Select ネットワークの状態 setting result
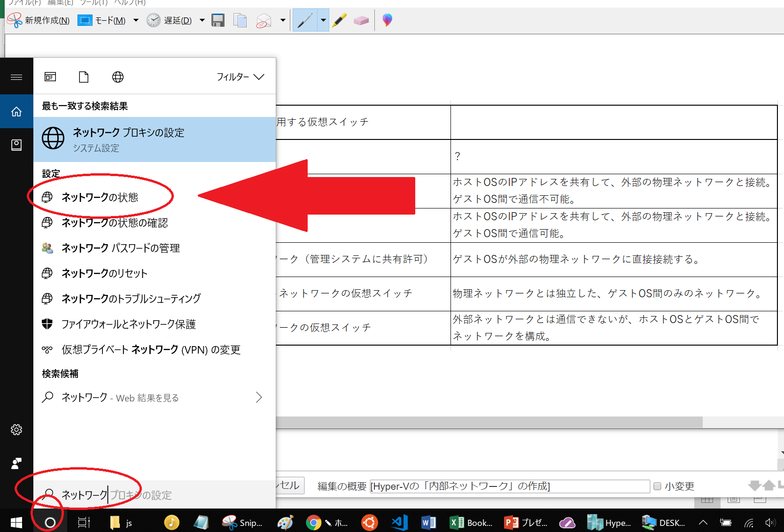This screenshot has width=784, height=532. point(100,197)
